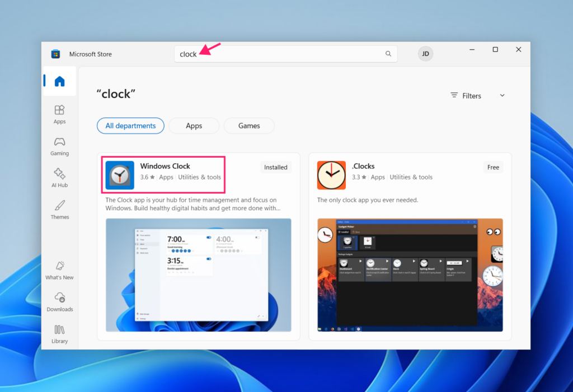
Task: Click the .Clocks 3.3 star rating
Action: (359, 177)
